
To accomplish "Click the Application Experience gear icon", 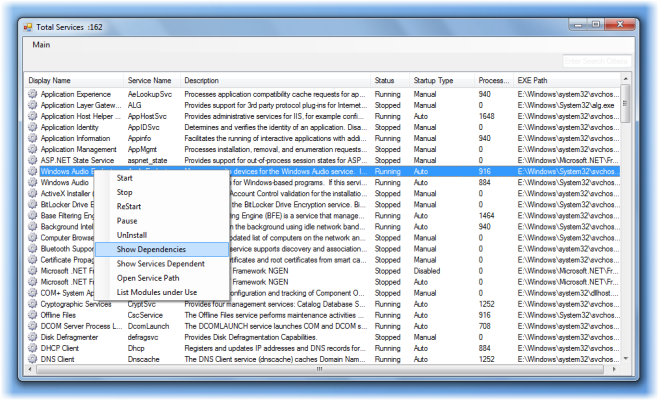I will click(32, 94).
